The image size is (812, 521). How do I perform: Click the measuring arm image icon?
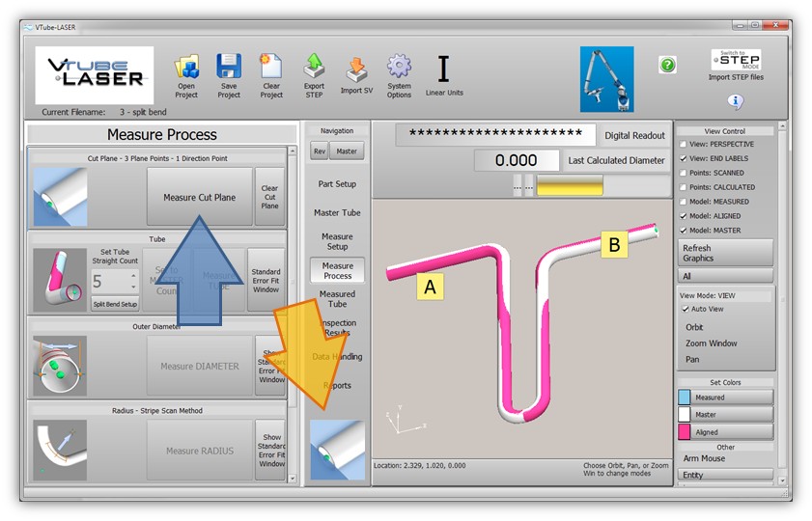[606, 80]
